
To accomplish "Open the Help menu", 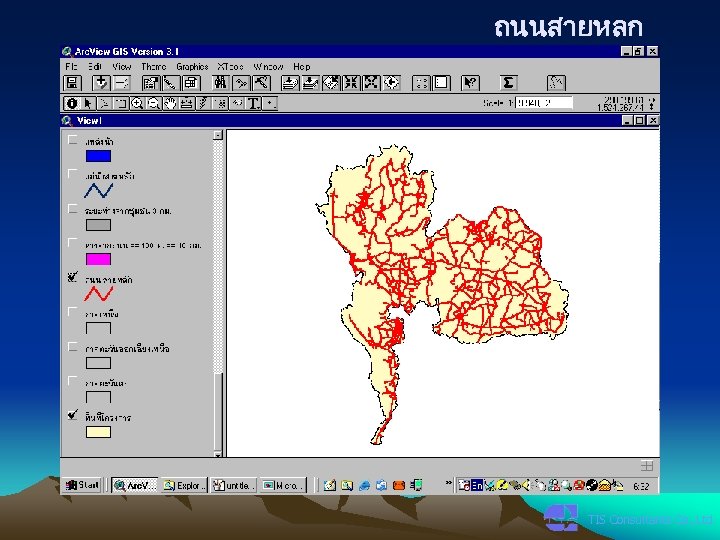I will [302, 67].
